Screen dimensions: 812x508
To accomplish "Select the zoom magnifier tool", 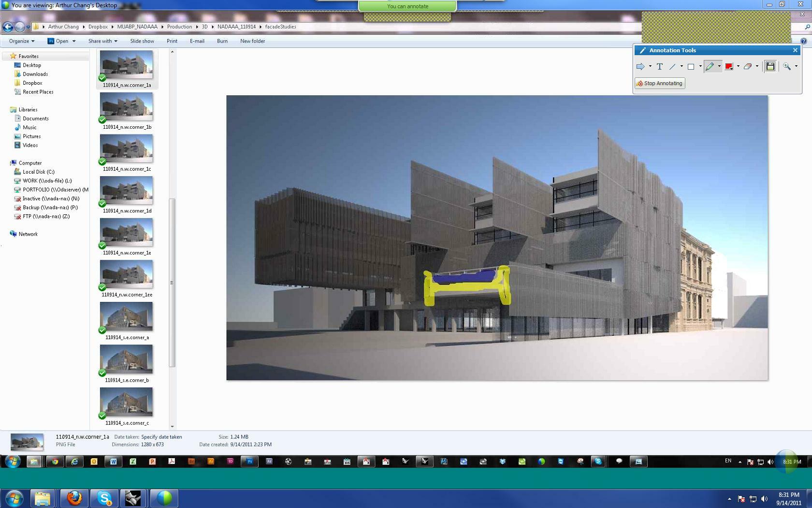I will click(787, 67).
